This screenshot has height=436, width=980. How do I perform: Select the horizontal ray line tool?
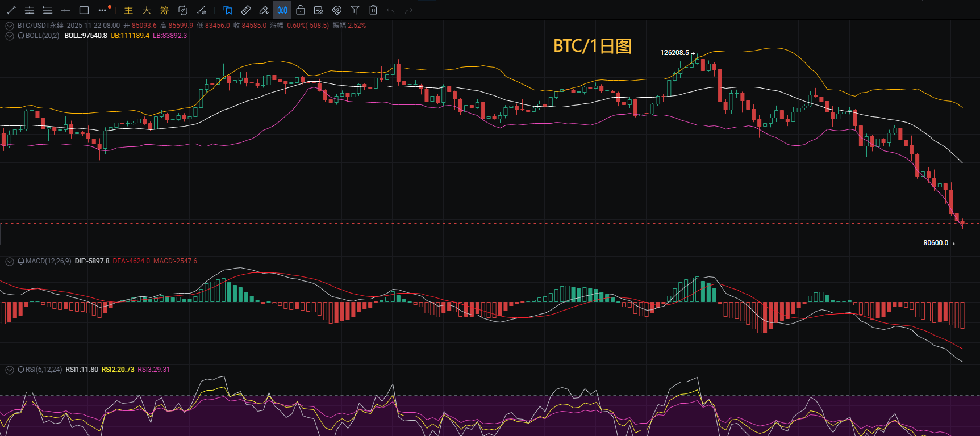tap(66, 10)
